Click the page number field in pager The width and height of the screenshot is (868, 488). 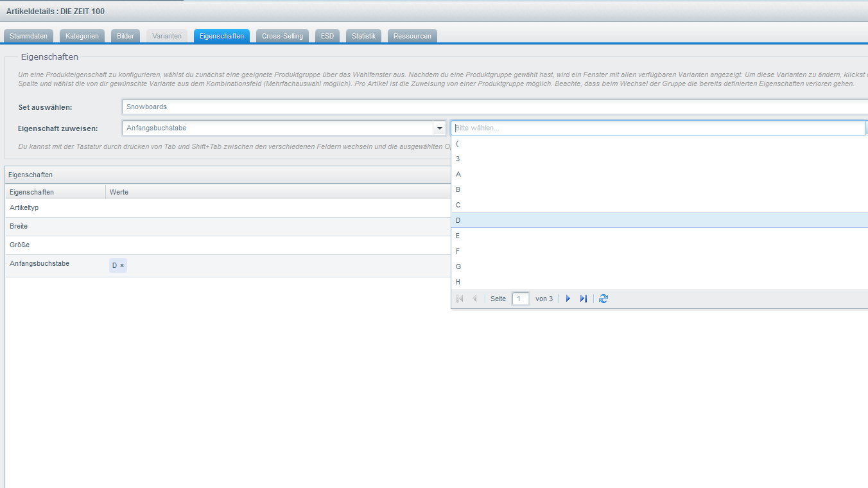[x=521, y=299]
